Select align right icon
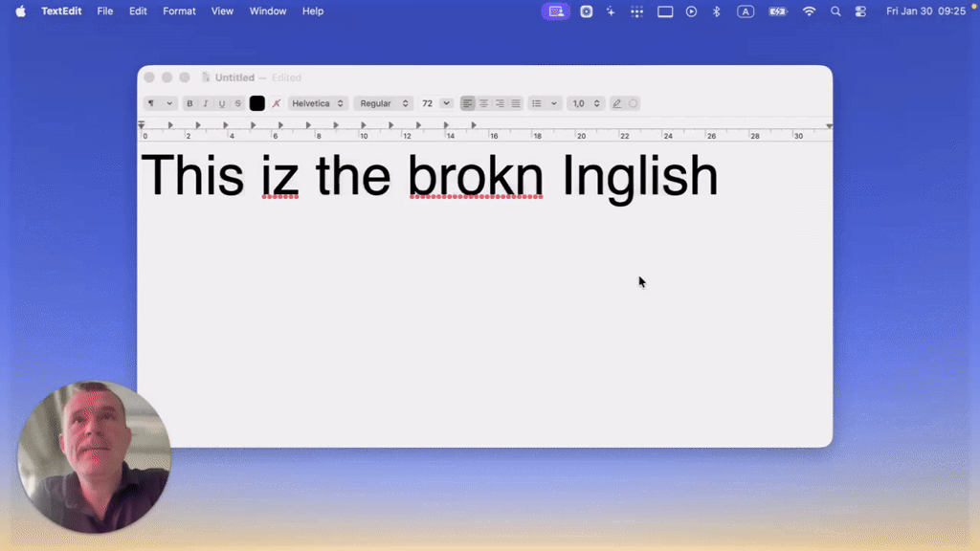This screenshot has width=980, height=551. point(500,103)
